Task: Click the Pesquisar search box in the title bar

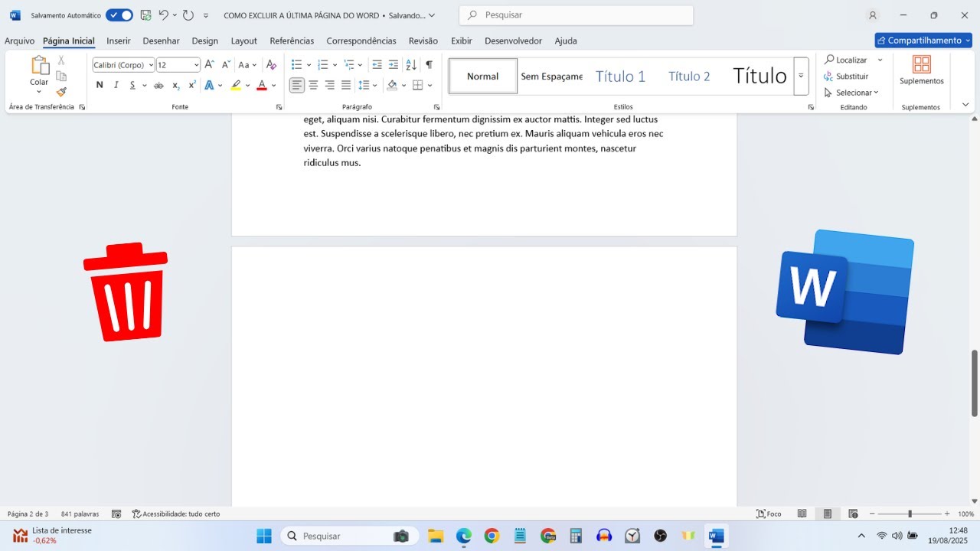Action: (x=576, y=15)
